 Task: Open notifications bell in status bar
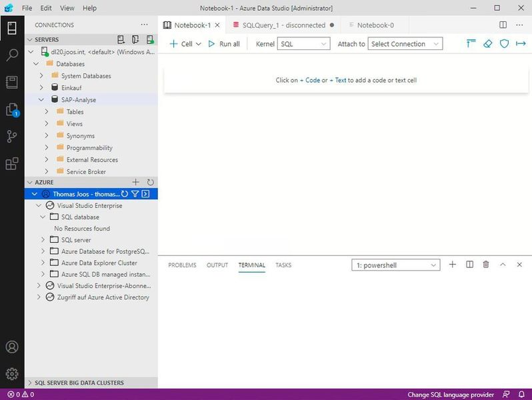(x=521, y=394)
